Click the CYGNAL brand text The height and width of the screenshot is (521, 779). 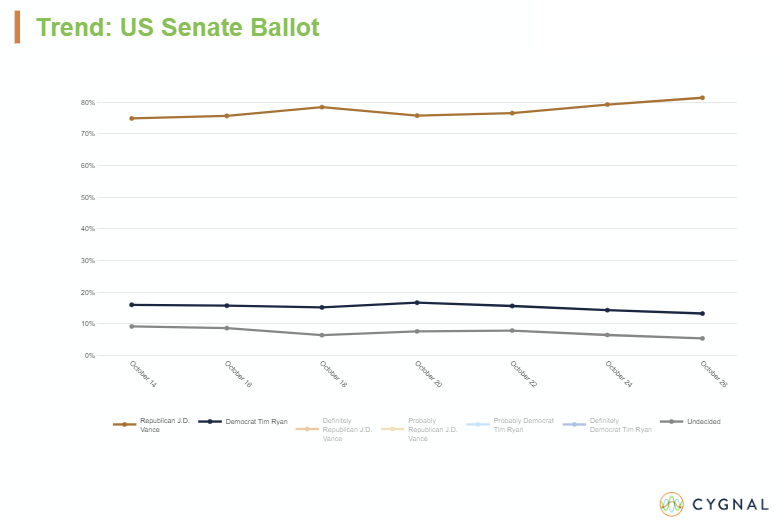tap(730, 505)
